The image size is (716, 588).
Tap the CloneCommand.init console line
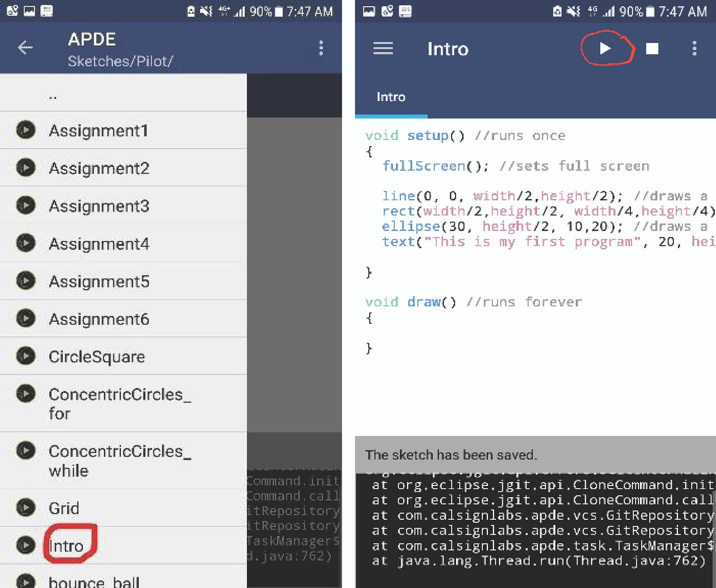click(543, 485)
